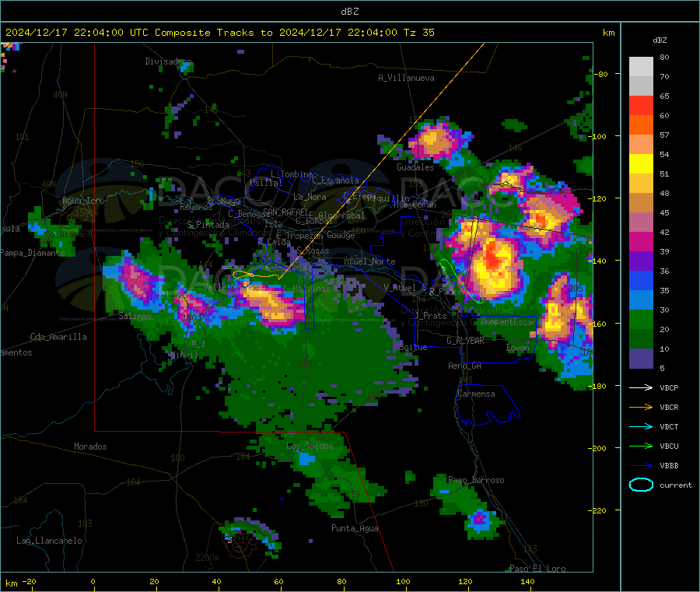Viewport: 700px width, 592px height.
Task: Click the white VBCP arrow legend icon
Action: click(641, 387)
